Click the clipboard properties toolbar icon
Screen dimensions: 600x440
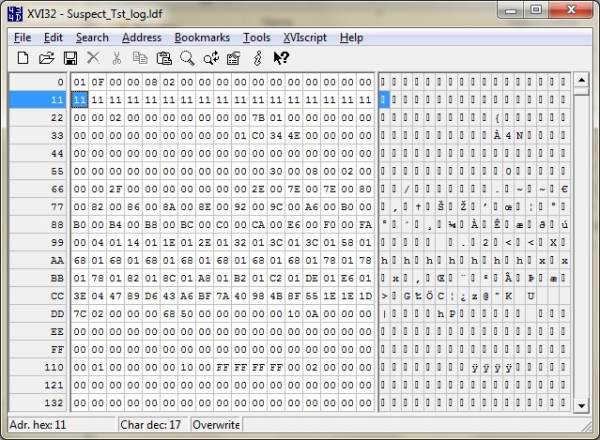233,59
